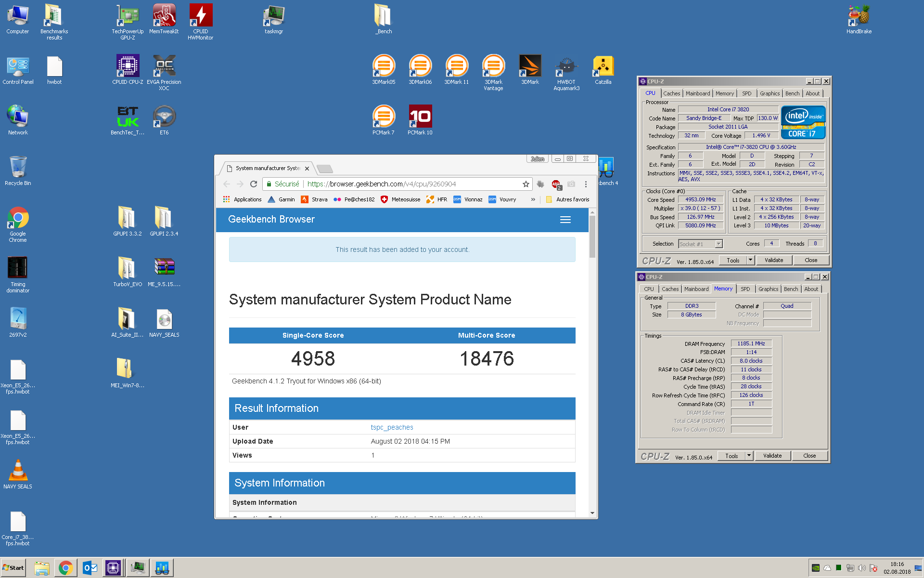Open the Adblock extension icon in Chrome

point(556,184)
